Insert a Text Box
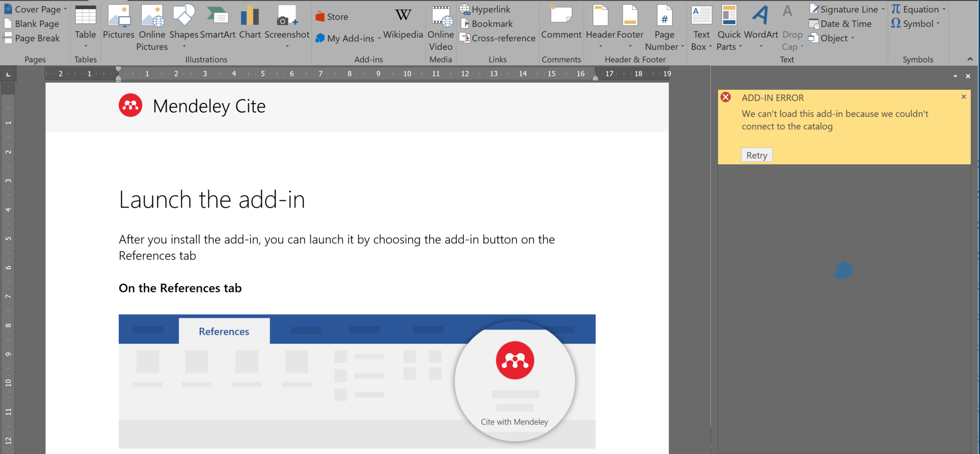The width and height of the screenshot is (980, 454). [701, 28]
